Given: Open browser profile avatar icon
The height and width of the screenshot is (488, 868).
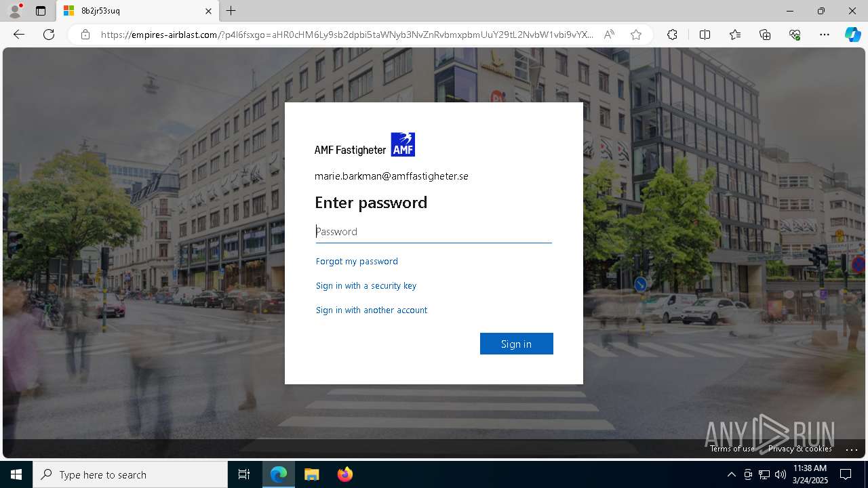Looking at the screenshot, I should pos(15,11).
